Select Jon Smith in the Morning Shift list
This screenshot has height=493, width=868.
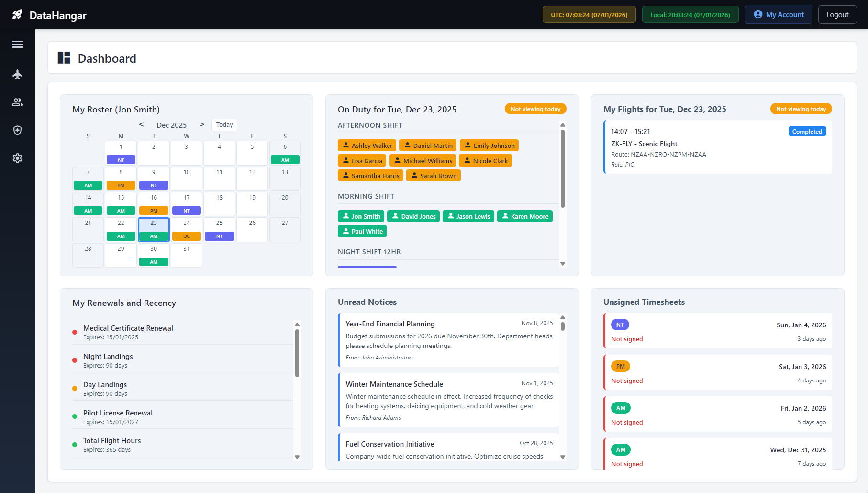[361, 216]
